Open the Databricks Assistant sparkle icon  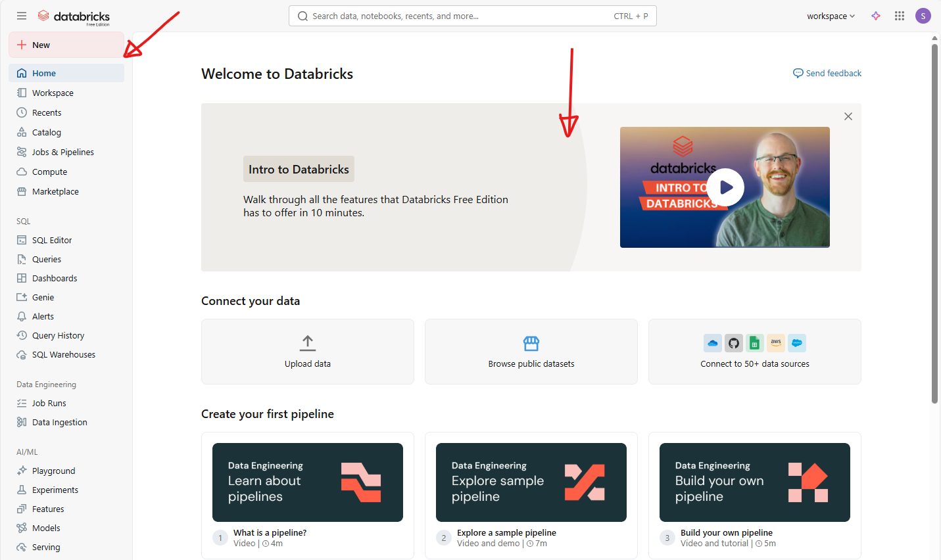click(x=876, y=16)
